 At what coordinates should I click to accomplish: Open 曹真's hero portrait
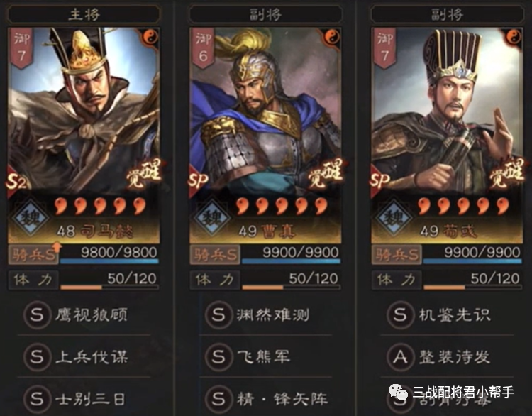click(x=265, y=112)
